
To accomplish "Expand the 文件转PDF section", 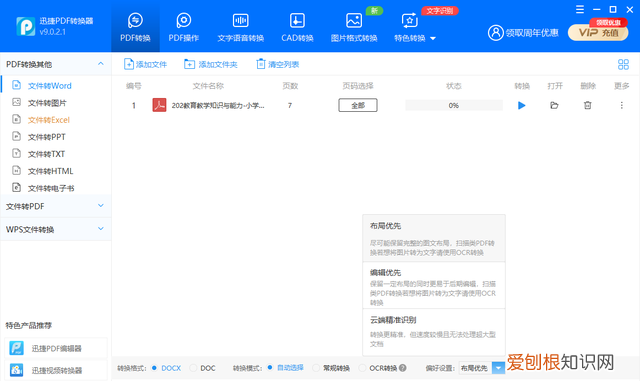I will point(56,206).
